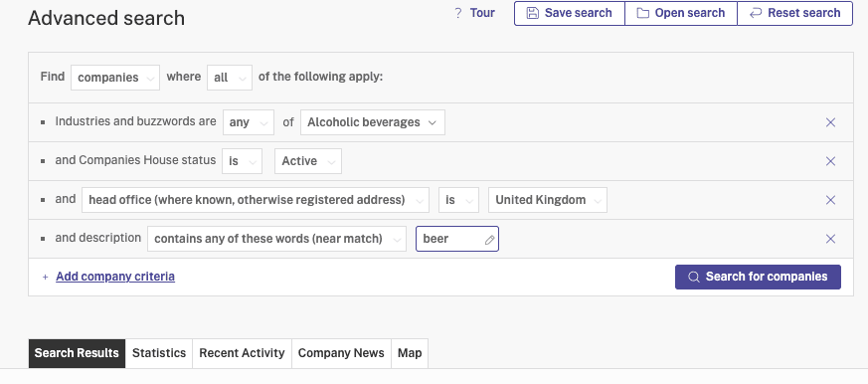Open the companies entity dropdown

(115, 78)
